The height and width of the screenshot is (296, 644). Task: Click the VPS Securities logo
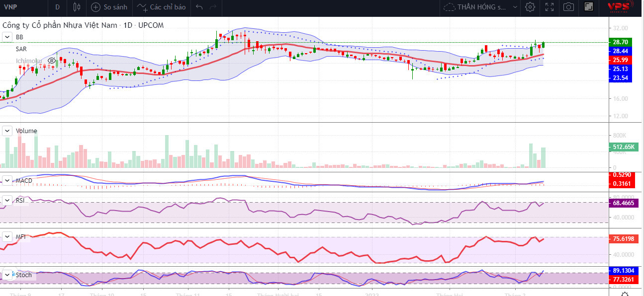click(x=620, y=6)
